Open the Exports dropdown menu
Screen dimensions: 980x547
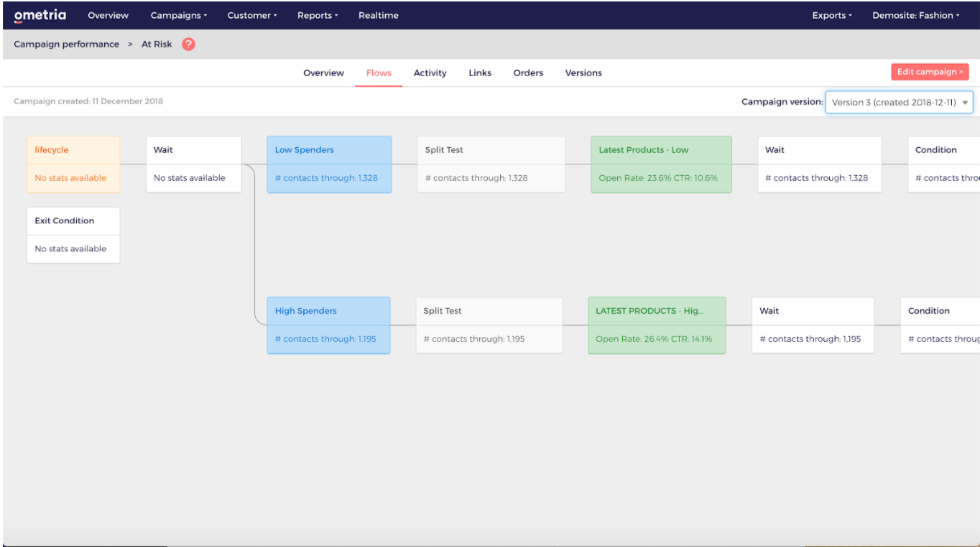click(832, 15)
